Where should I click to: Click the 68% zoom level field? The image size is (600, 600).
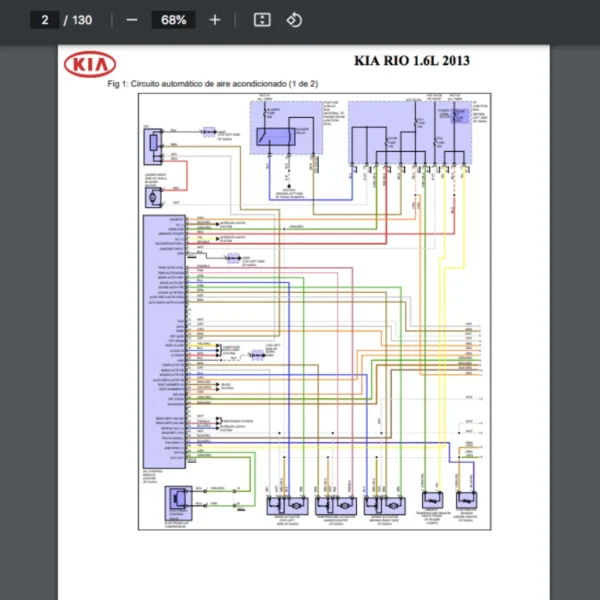(174, 20)
